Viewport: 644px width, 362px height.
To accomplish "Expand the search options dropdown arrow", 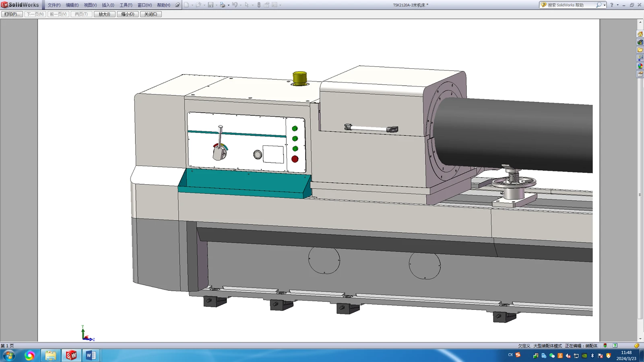I will coord(605,5).
